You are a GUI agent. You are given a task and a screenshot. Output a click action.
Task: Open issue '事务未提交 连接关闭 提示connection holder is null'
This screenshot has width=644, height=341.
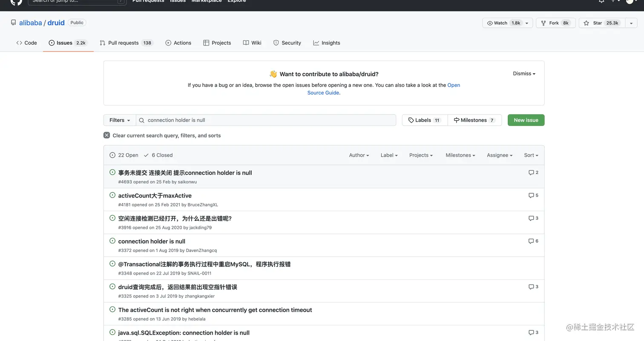(185, 173)
